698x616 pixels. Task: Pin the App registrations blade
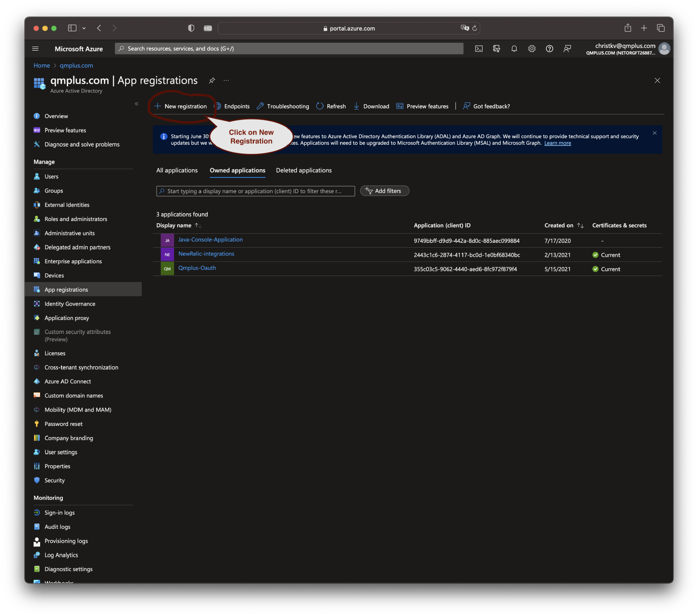[x=212, y=81]
